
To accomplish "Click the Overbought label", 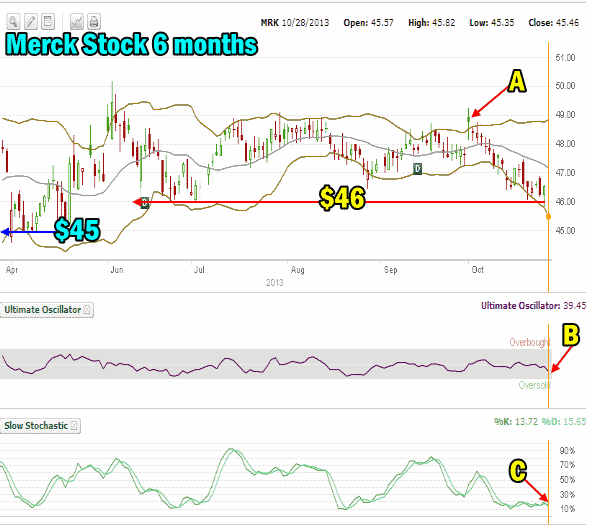I will coord(530,342).
